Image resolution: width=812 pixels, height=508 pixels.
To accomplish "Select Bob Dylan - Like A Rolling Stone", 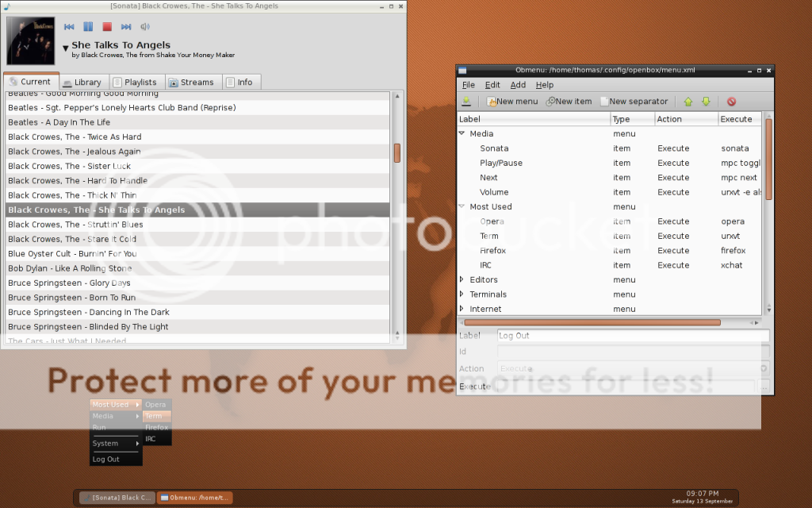I will (x=197, y=268).
